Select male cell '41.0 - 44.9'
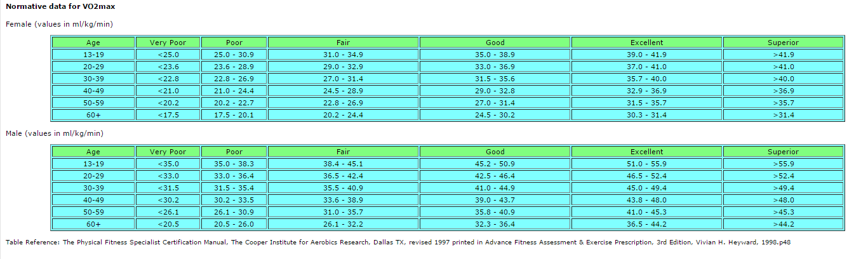 (495, 188)
